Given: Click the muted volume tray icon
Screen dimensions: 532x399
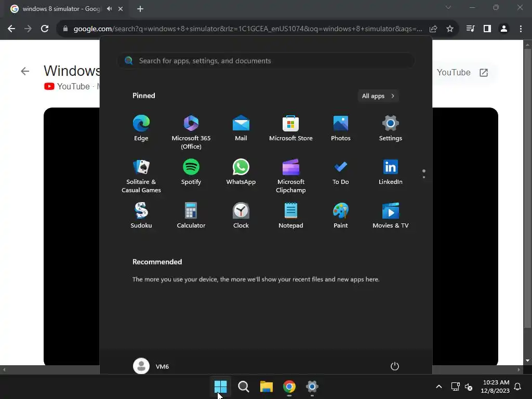Looking at the screenshot, I should tap(469, 387).
